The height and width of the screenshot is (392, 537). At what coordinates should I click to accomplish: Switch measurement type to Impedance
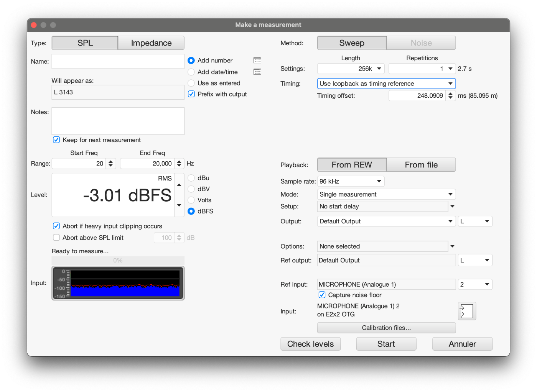point(151,43)
